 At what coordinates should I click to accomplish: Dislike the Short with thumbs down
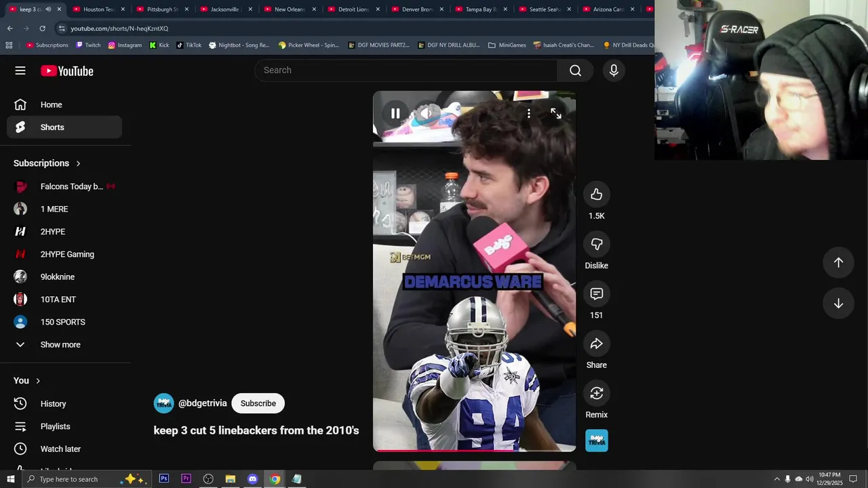coord(597,244)
